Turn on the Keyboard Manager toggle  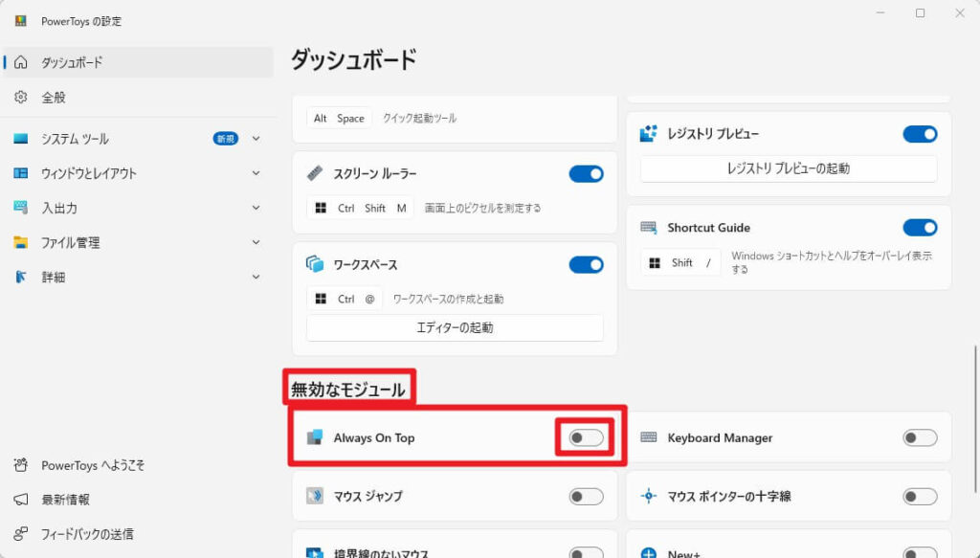[920, 437]
